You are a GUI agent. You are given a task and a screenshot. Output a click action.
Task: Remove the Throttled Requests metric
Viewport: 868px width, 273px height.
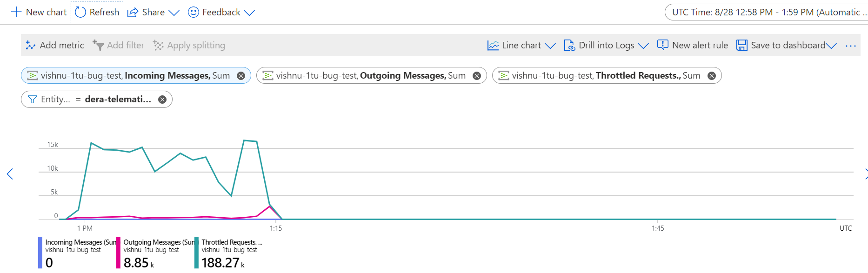tap(712, 76)
